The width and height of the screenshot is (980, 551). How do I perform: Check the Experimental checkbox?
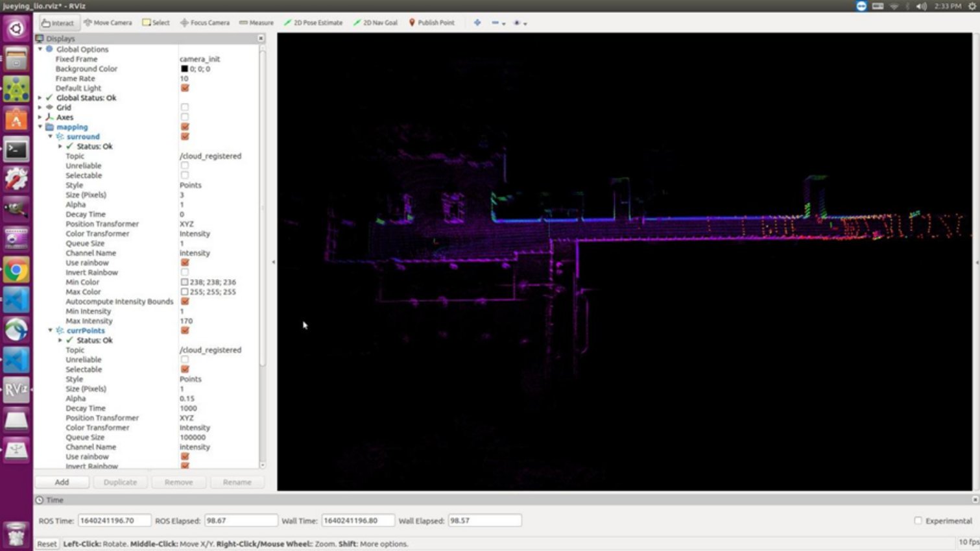pyautogui.click(x=918, y=520)
